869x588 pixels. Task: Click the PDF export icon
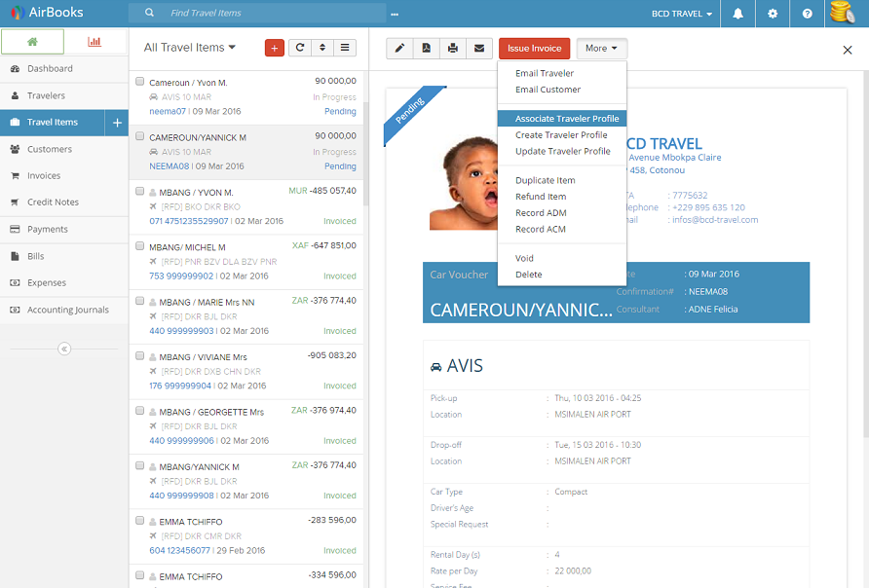pyautogui.click(x=426, y=48)
